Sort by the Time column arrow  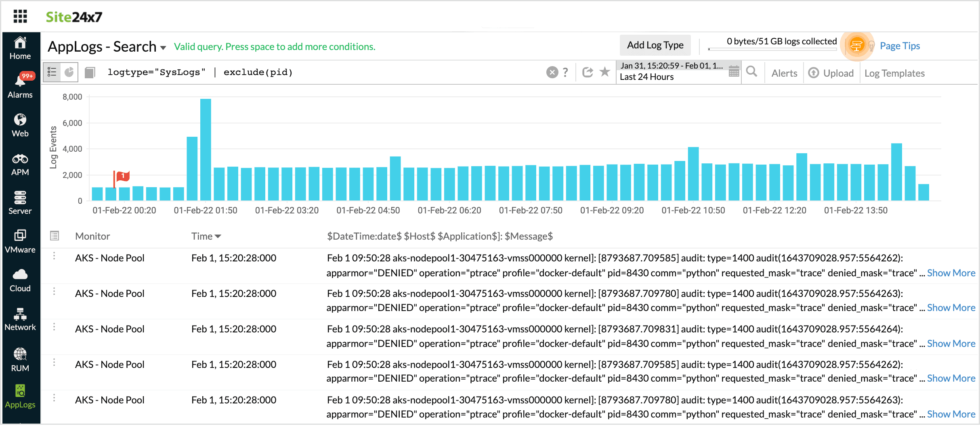pos(218,236)
